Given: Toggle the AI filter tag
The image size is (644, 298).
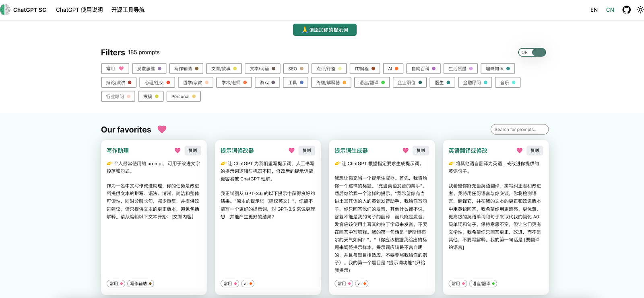Looking at the screenshot, I should pos(393,68).
